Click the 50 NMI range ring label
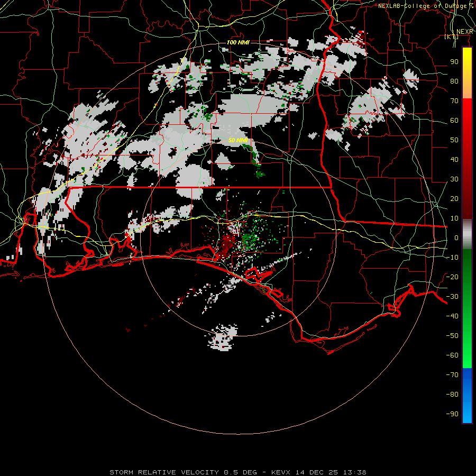This screenshot has height=476, width=476. point(238,140)
